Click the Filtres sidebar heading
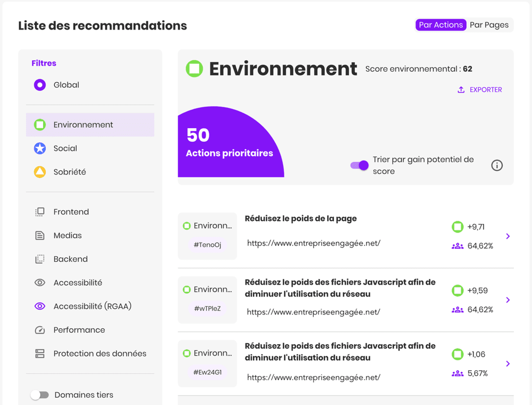This screenshot has width=532, height=405. pyautogui.click(x=44, y=63)
